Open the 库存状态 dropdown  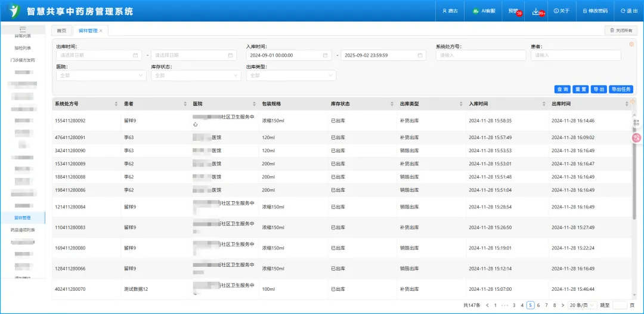(x=196, y=76)
